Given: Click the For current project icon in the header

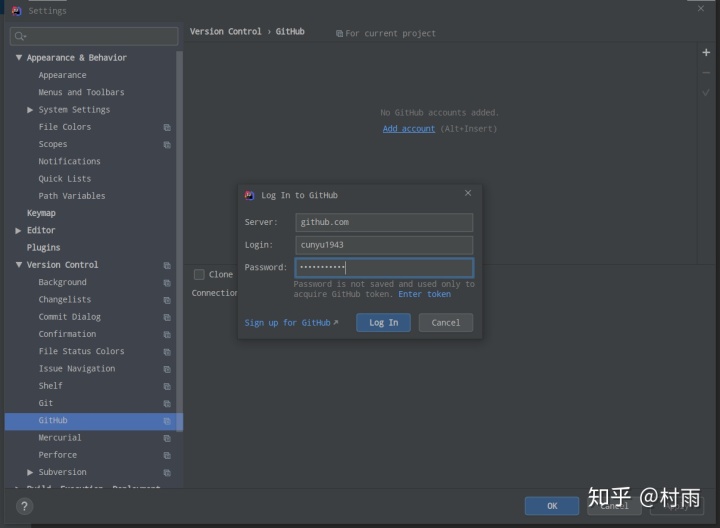Looking at the screenshot, I should pos(339,34).
